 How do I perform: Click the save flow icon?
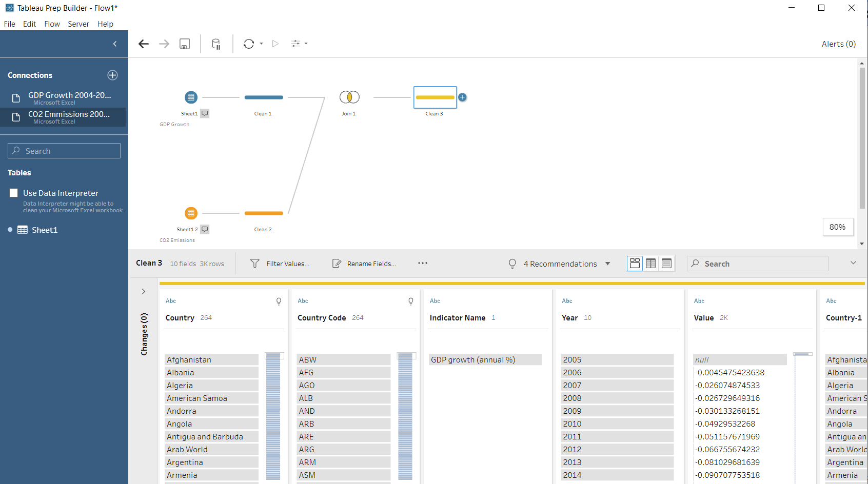(x=185, y=44)
